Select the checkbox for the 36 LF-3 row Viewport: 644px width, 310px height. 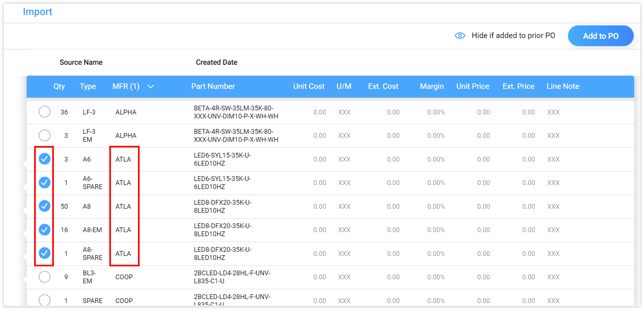click(x=45, y=112)
